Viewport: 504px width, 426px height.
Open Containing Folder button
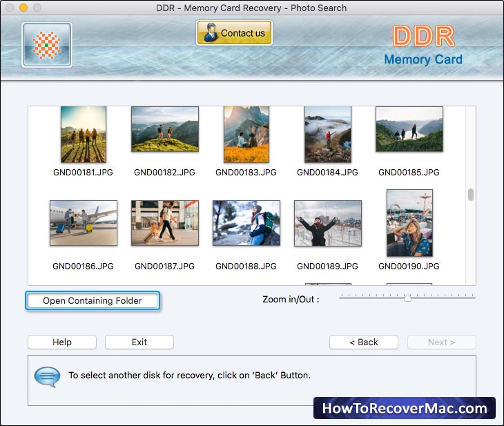(x=93, y=300)
